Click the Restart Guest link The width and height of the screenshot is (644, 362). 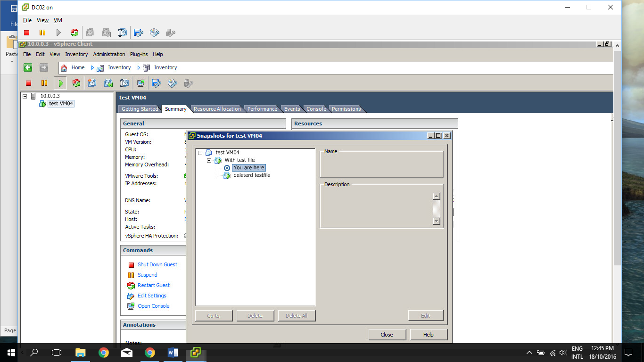click(x=154, y=286)
